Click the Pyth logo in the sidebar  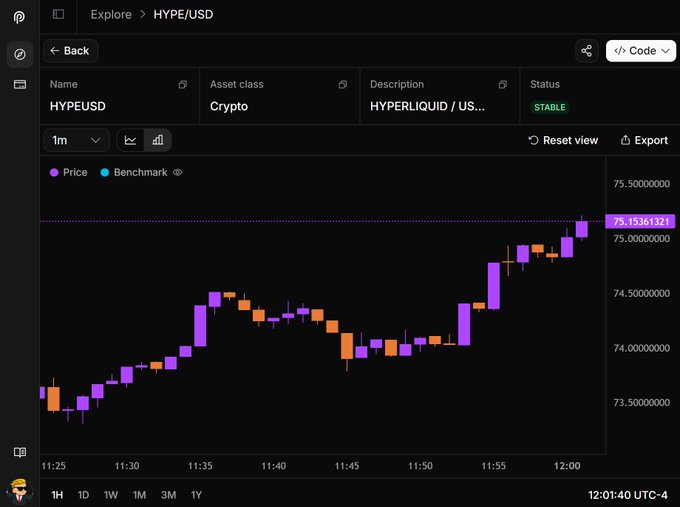pyautogui.click(x=19, y=17)
